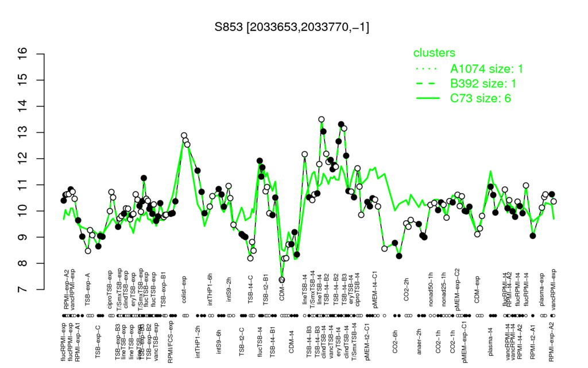Click the topmost open circle above colist-exp
Viewport: 588px width, 368px height.
click(x=184, y=136)
